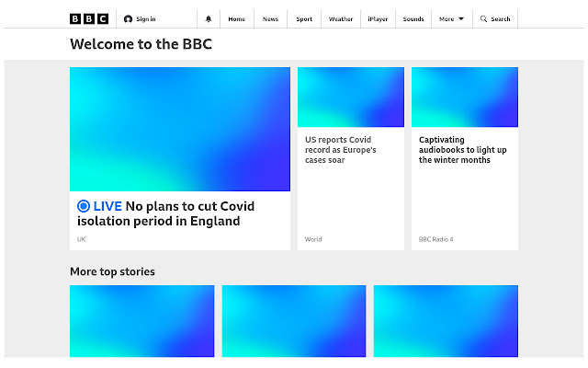Launch iPlayer from navigation bar
This screenshot has height=368, width=588.
pyautogui.click(x=377, y=18)
